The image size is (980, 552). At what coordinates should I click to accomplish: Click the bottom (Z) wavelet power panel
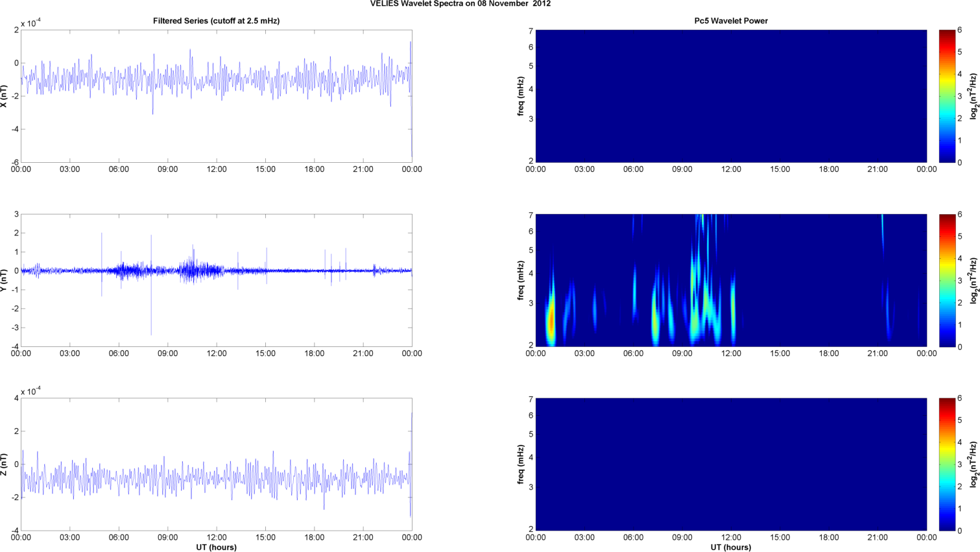[x=731, y=464]
